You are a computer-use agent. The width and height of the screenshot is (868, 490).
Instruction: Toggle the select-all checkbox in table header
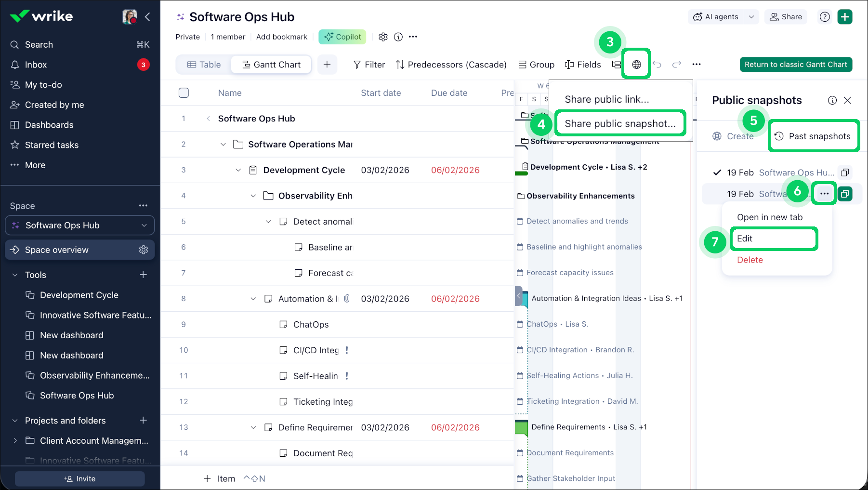[184, 93]
